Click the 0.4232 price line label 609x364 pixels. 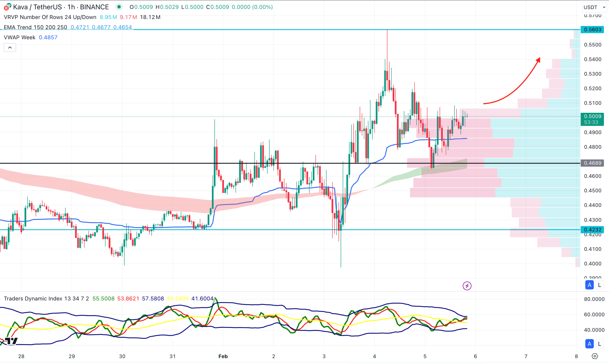tap(593, 229)
